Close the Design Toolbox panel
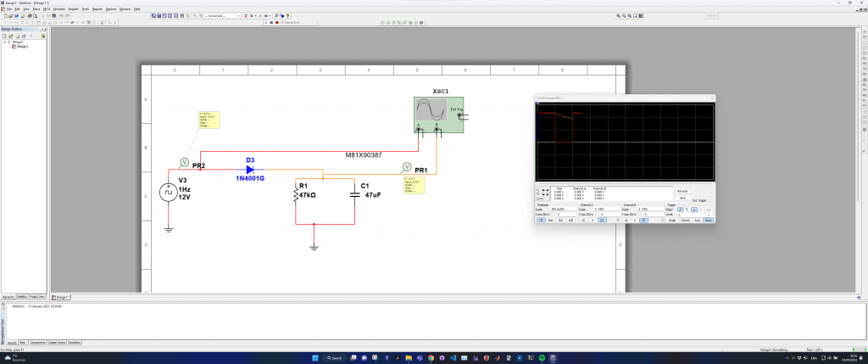This screenshot has width=868, height=364. click(x=46, y=30)
